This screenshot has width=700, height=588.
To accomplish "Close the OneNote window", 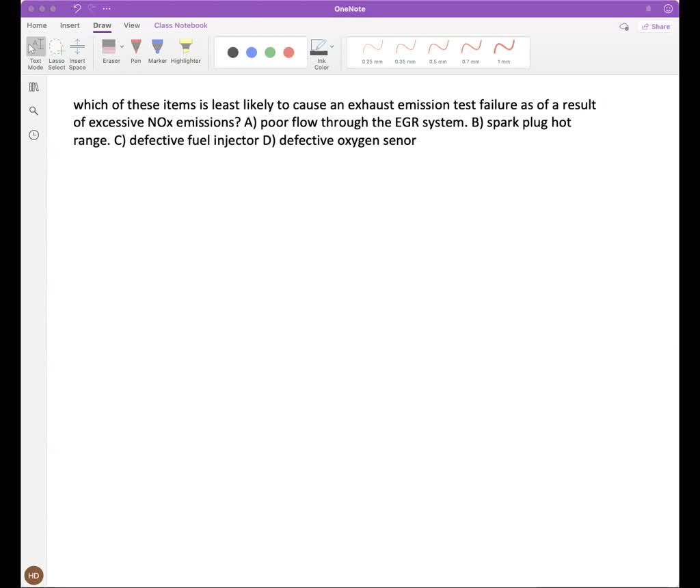I will (31, 8).
